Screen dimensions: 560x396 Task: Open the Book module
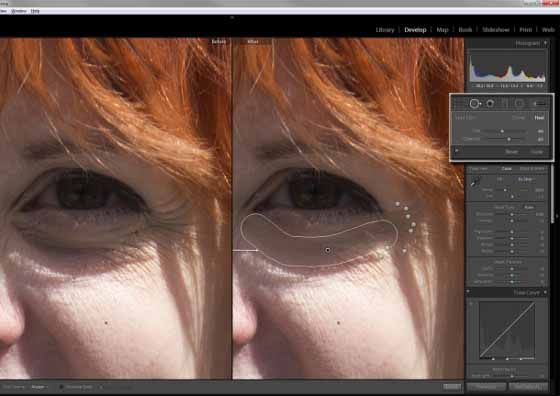click(465, 30)
